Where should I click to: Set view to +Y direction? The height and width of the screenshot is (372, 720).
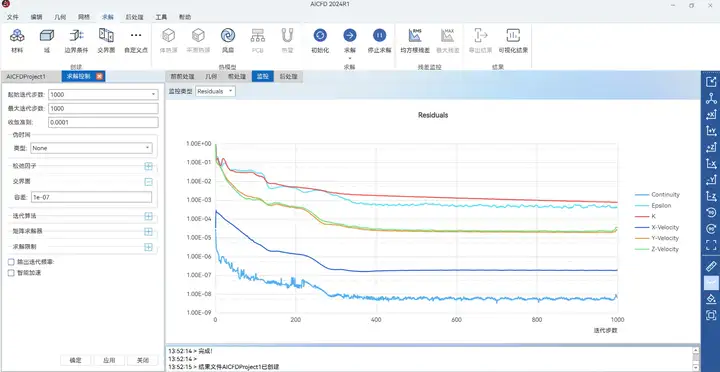click(x=711, y=131)
